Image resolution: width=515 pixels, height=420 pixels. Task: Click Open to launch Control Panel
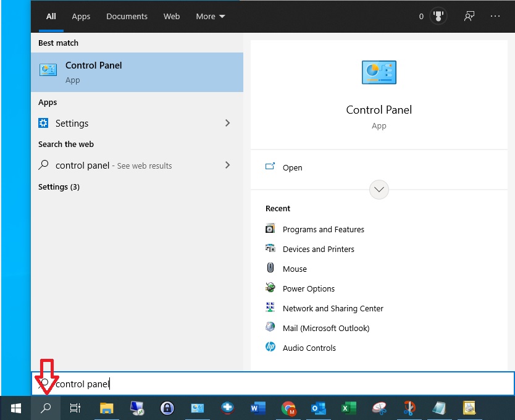pyautogui.click(x=292, y=167)
